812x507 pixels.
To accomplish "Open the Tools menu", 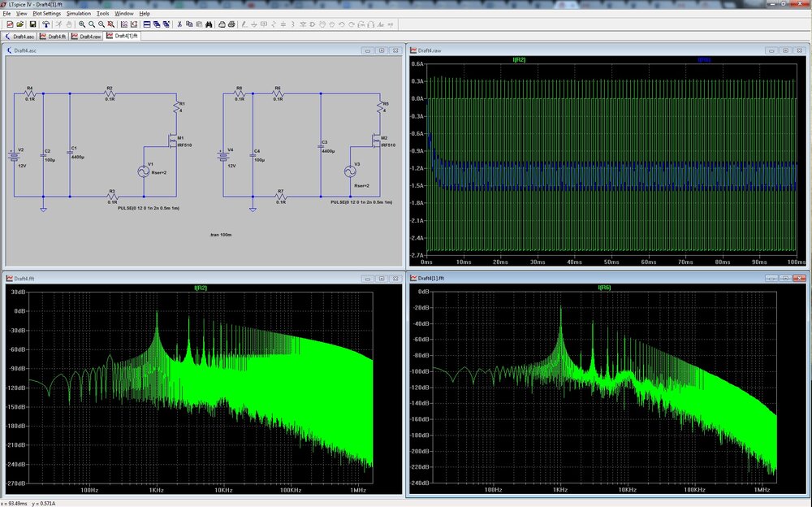I will 102,14.
